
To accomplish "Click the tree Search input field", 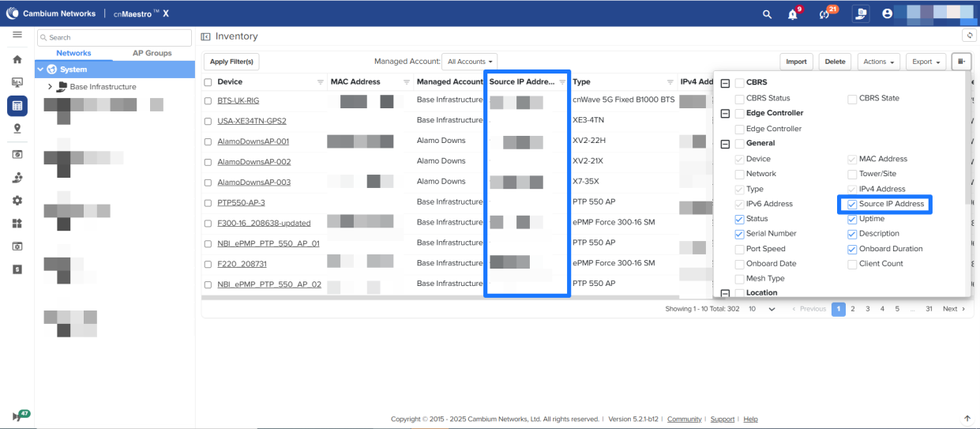I will (x=115, y=37).
